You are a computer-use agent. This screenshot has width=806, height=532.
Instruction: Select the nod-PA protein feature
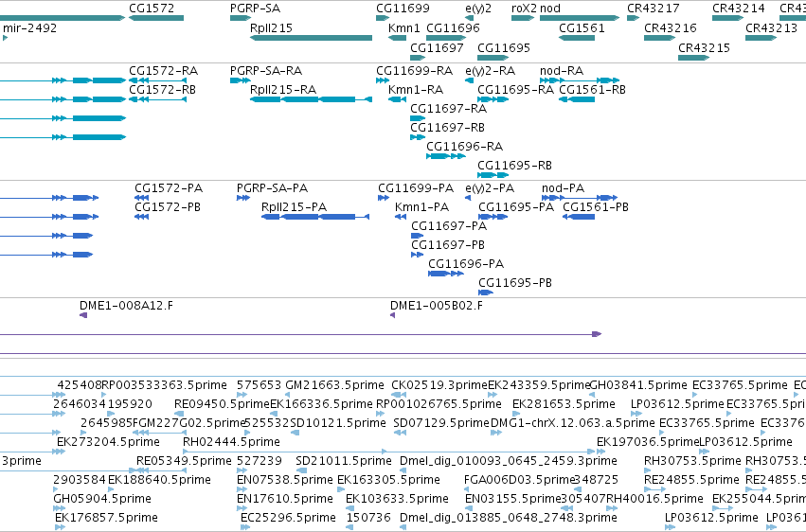[x=580, y=198]
